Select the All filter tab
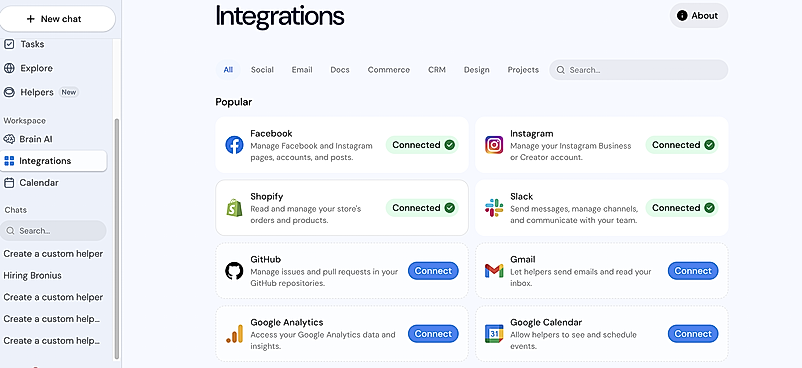This screenshot has height=368, width=802. 228,70
